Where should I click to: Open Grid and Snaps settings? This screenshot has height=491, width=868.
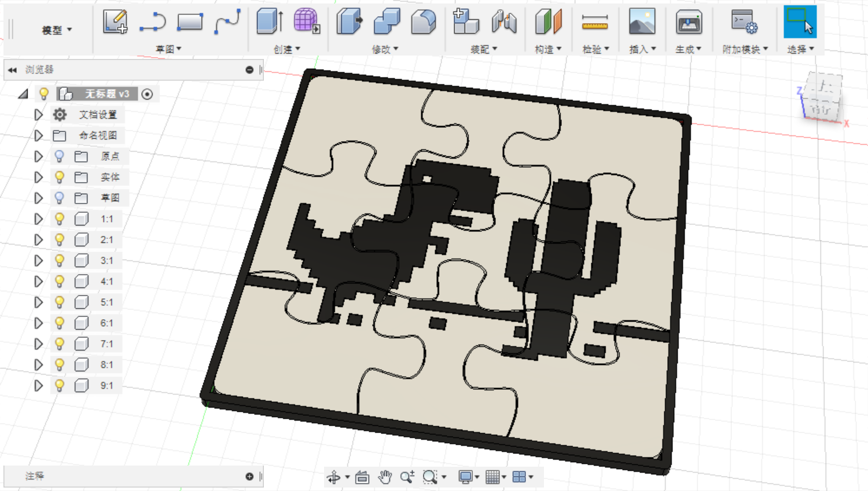(492, 477)
